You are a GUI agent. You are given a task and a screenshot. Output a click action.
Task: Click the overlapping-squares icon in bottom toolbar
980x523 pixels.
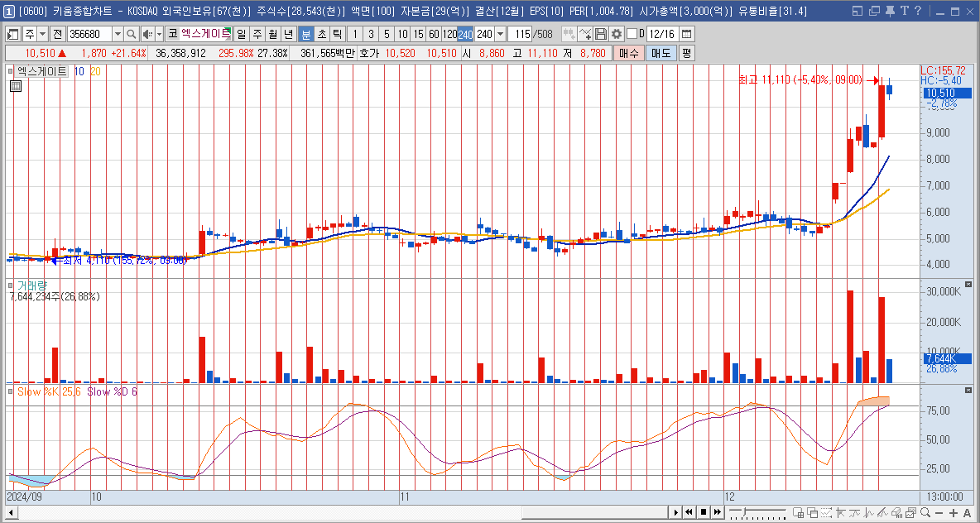point(813,513)
